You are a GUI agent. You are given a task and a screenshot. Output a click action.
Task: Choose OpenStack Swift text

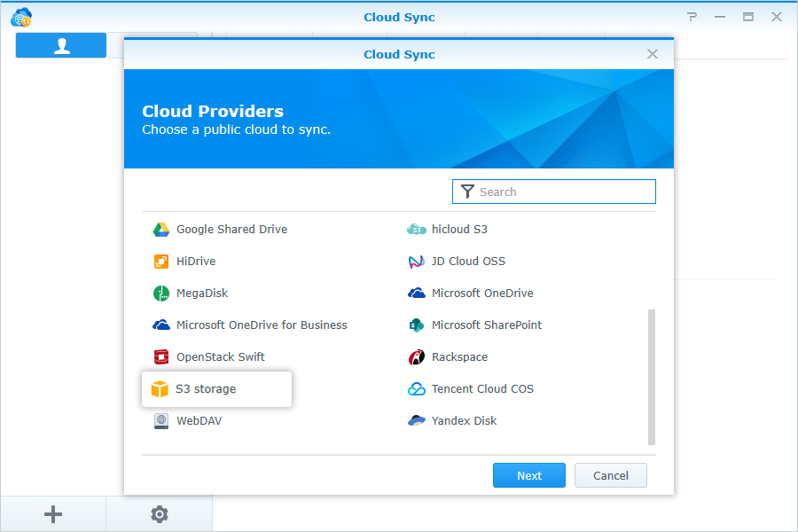[x=221, y=356]
